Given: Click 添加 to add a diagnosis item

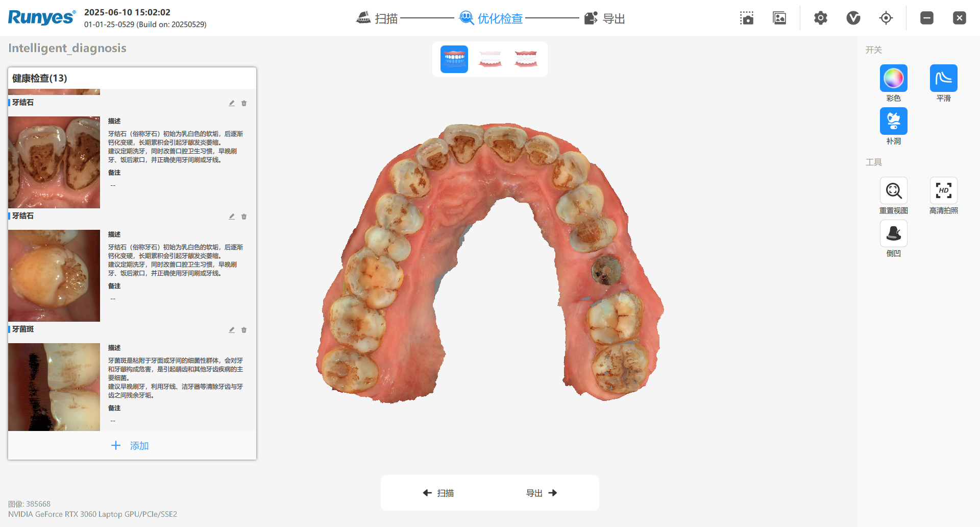Looking at the screenshot, I should [x=131, y=446].
